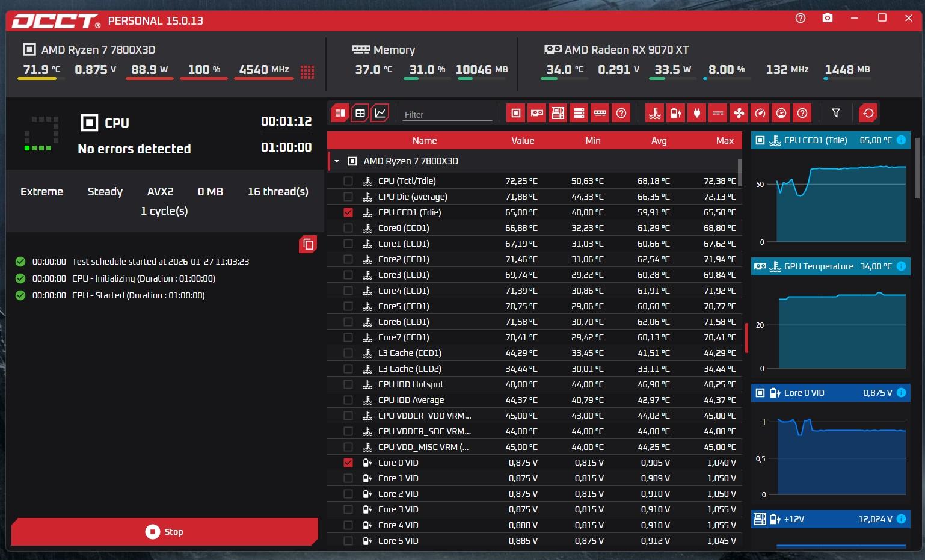Copy the test log with the copy icon
Viewport: 925px width, 560px height.
click(308, 244)
